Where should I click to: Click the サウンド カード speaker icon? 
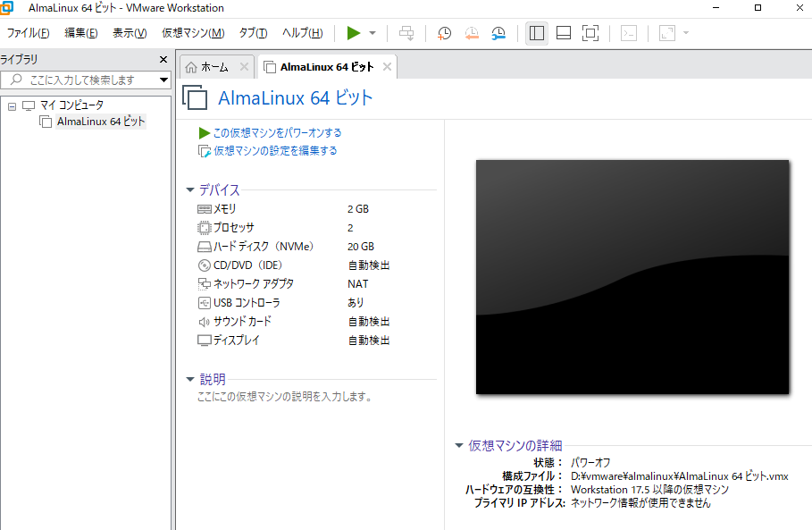205,322
